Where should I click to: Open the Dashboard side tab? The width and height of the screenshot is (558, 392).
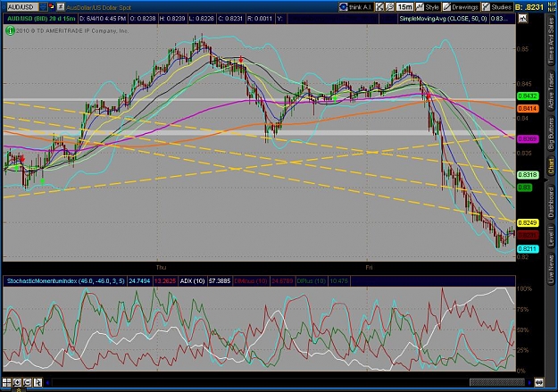coord(551,202)
